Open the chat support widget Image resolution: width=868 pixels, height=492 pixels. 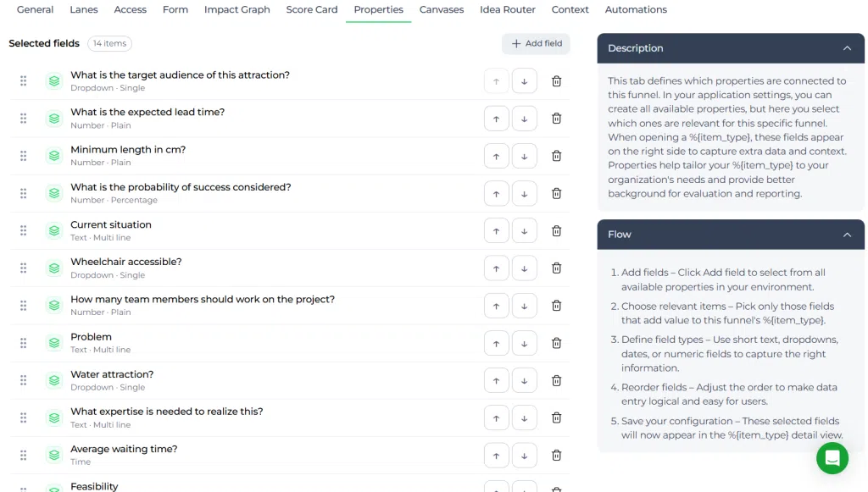click(832, 458)
